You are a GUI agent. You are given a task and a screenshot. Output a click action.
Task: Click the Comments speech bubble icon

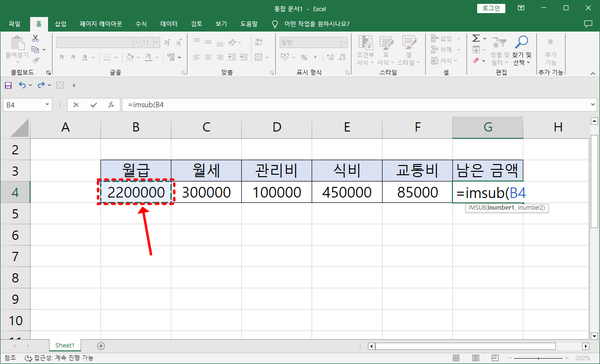588,24
